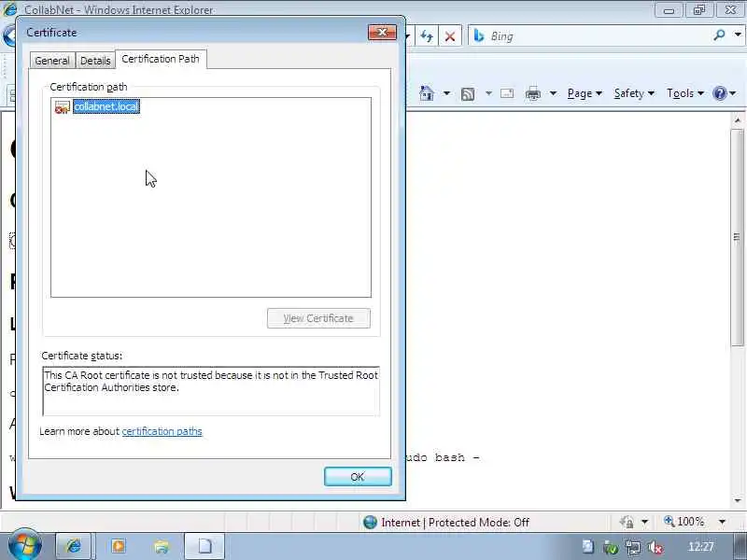The height and width of the screenshot is (560, 747).
Task: Click inside the Certificate status text box
Action: pos(211,391)
